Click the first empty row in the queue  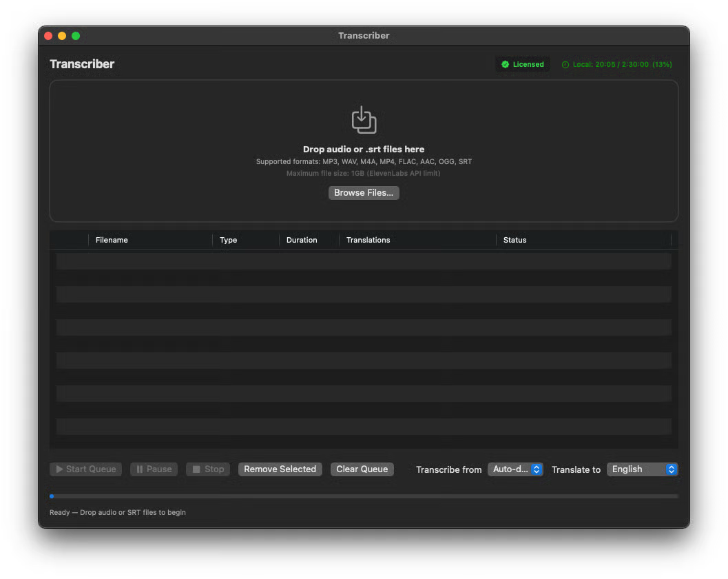(364, 261)
